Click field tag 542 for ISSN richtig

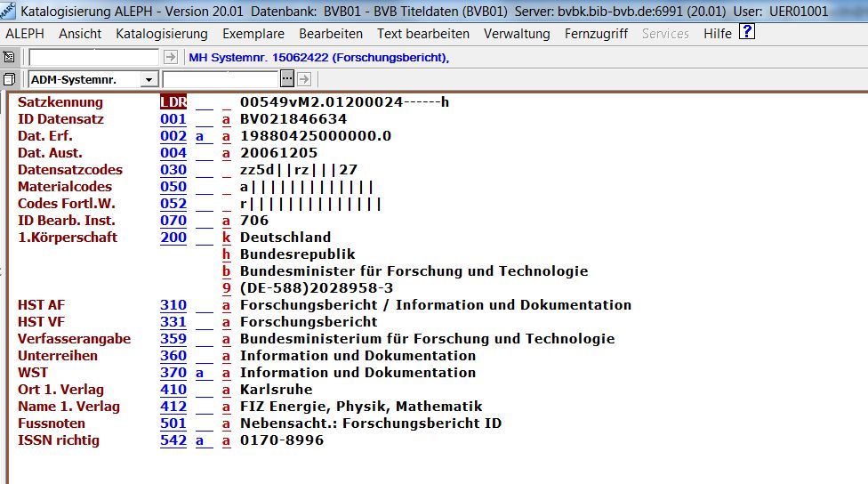point(173,440)
